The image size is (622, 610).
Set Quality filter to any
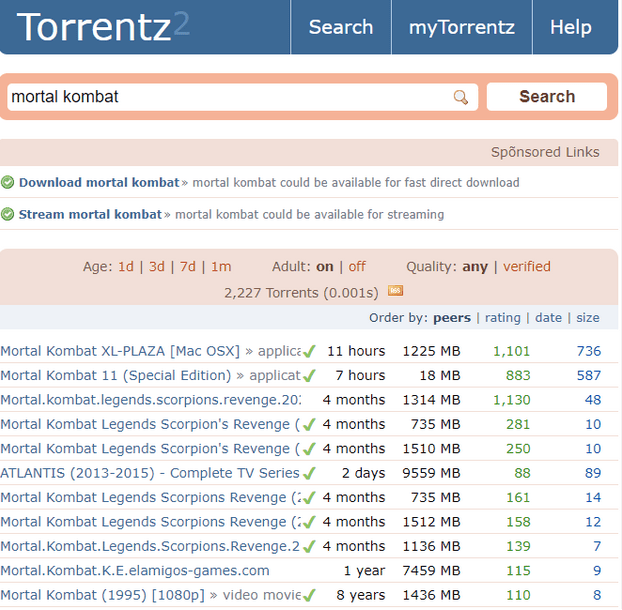pos(475,267)
